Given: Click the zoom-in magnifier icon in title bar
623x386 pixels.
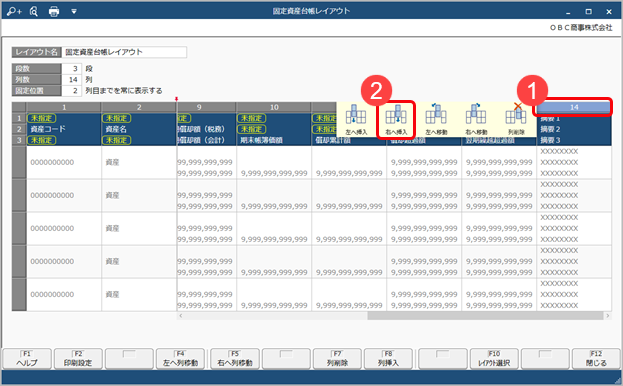Looking at the screenshot, I should click(x=14, y=12).
